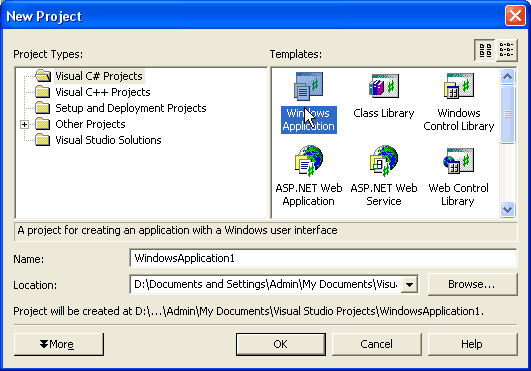Click the Setup and Deployment Projects folder icon
This screenshot has height=371, width=531.
point(43,108)
